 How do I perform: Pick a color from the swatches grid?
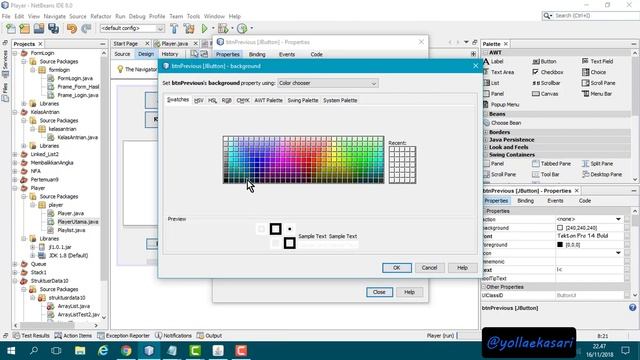(x=303, y=160)
